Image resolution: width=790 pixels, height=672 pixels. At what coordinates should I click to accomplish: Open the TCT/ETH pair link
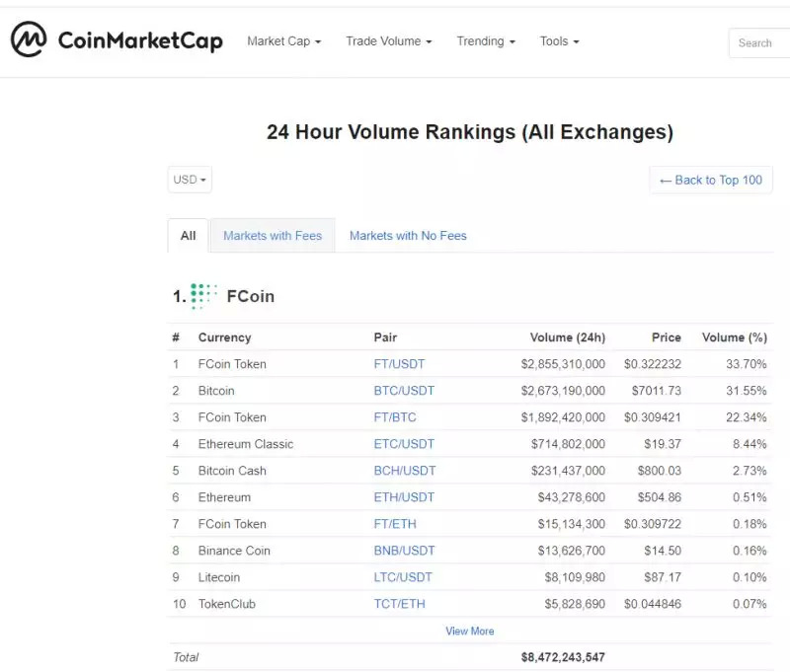[x=400, y=604]
